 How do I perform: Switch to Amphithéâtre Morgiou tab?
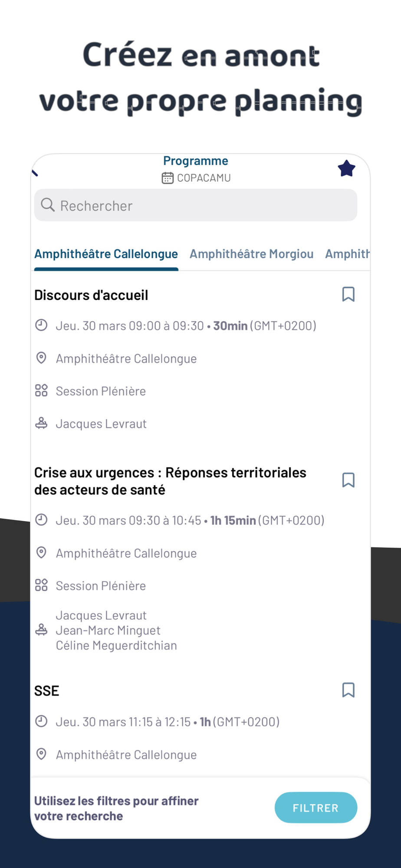coord(251,254)
